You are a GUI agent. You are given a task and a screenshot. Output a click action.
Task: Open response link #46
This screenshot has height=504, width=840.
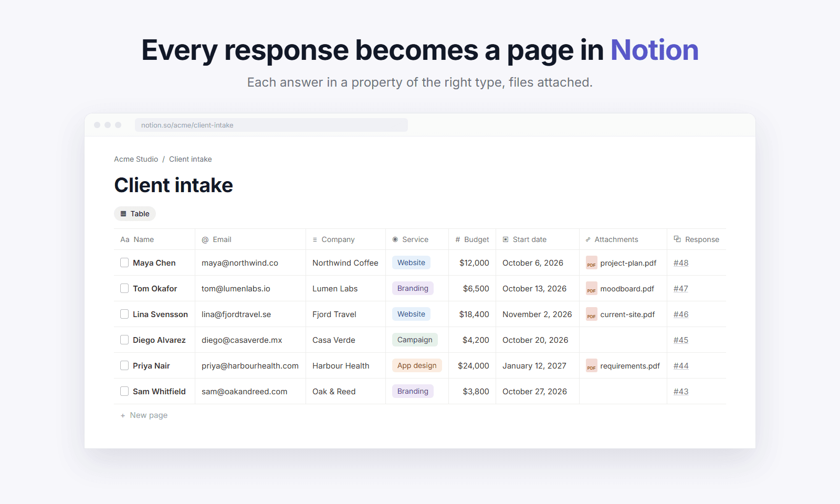coord(681,314)
